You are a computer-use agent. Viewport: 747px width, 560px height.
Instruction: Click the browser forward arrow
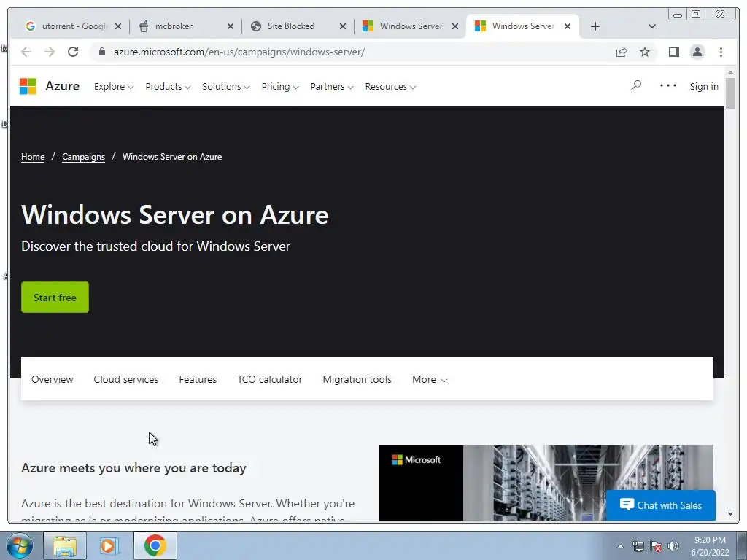(x=50, y=52)
